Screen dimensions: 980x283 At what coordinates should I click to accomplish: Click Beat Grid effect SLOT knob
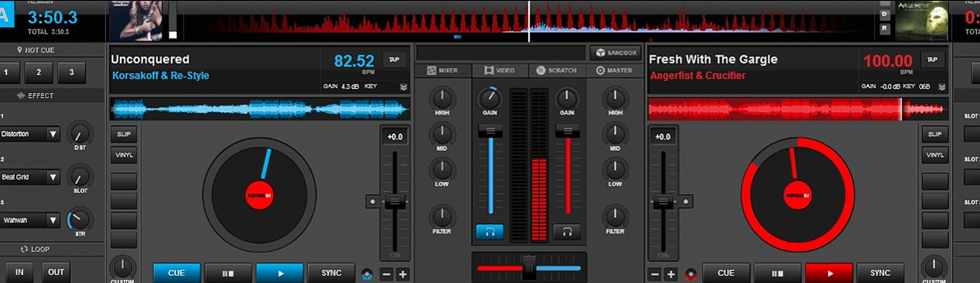[80, 177]
